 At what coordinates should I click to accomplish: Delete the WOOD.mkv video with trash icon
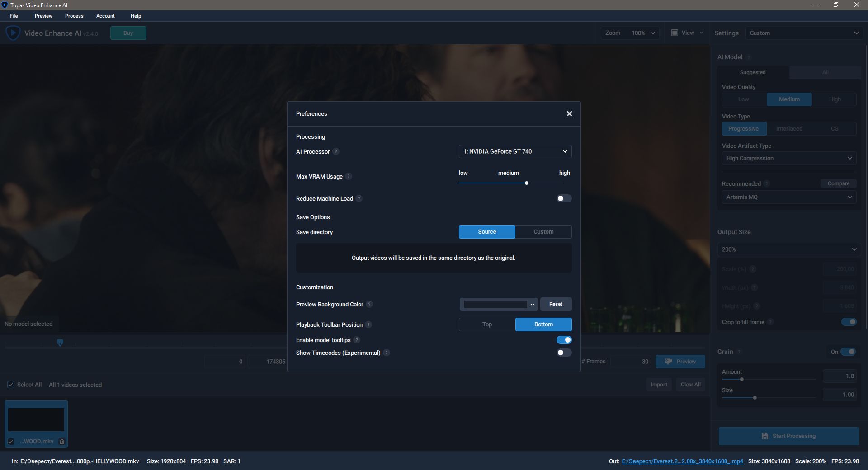62,442
